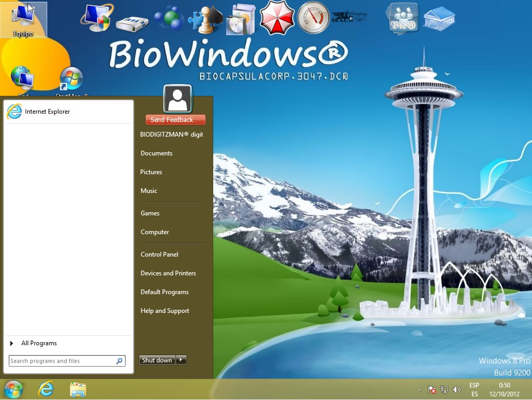Open the Umbrella Corporation logo icon
Screen dimensions: 532x400
coord(277,17)
